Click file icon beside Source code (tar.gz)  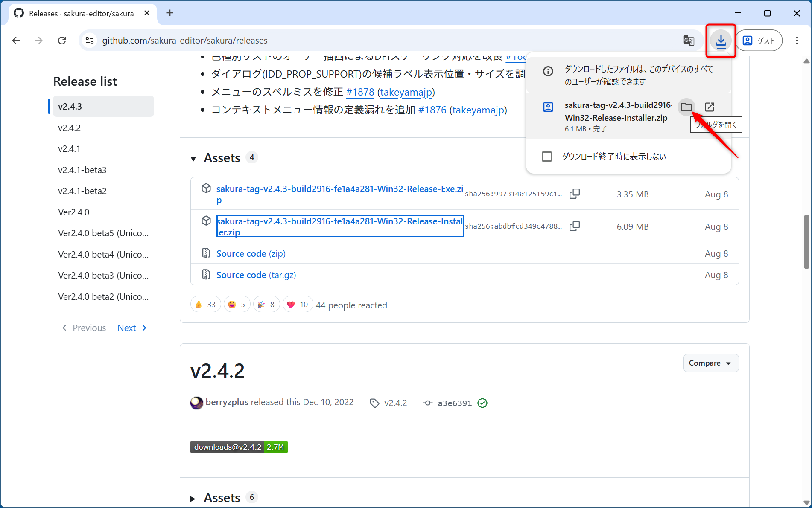point(206,274)
